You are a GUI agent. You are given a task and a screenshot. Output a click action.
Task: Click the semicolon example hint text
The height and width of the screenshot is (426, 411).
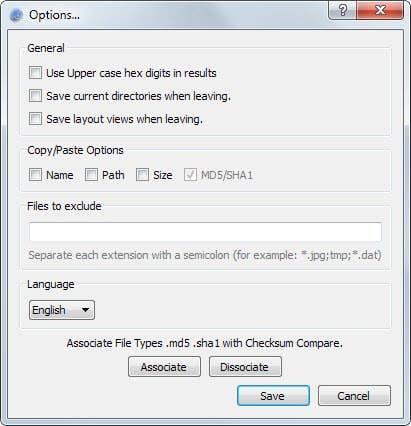(x=205, y=255)
